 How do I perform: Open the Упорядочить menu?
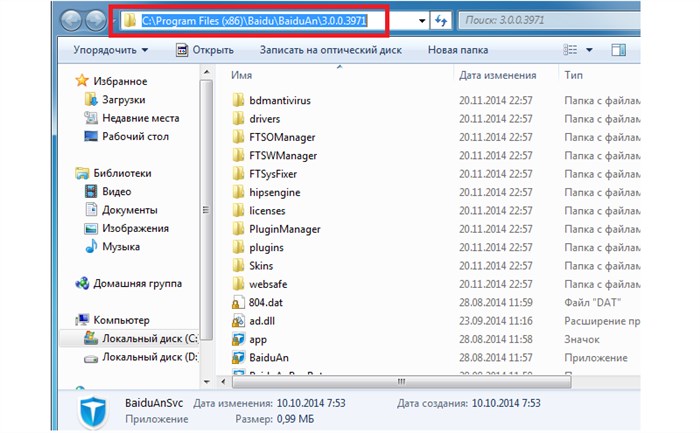[x=111, y=50]
